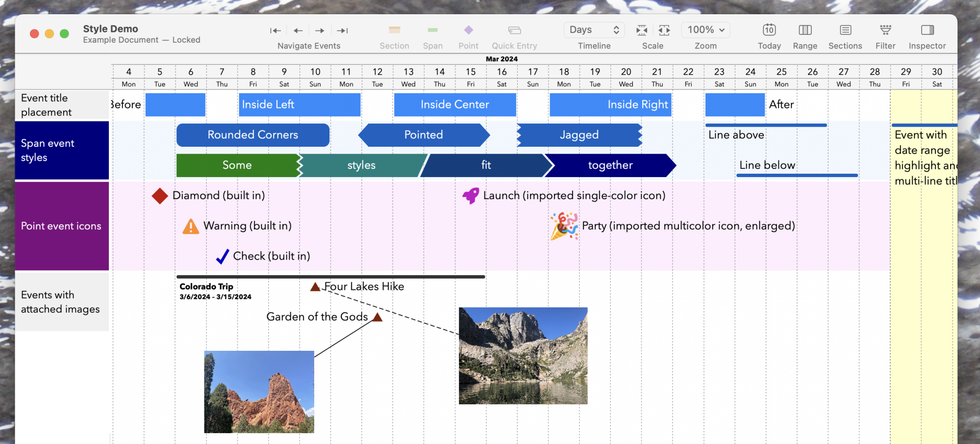The height and width of the screenshot is (444, 980).
Task: Select the Diamond (built in) event label
Action: pos(219,196)
